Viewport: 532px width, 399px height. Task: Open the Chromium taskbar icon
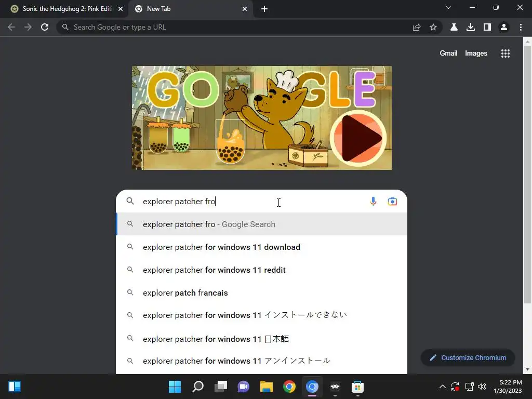pos(312,387)
